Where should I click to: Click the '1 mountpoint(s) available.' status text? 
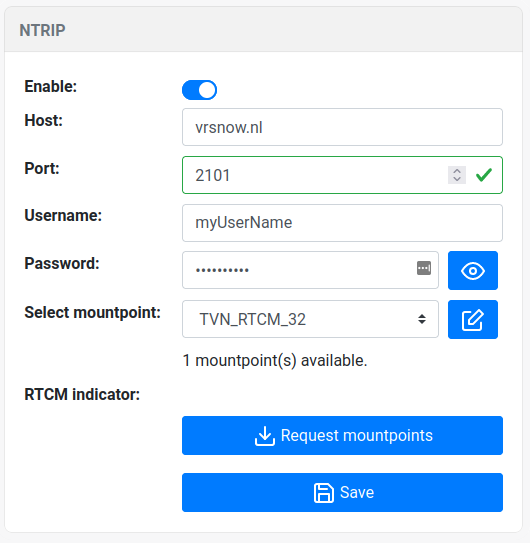(275, 360)
